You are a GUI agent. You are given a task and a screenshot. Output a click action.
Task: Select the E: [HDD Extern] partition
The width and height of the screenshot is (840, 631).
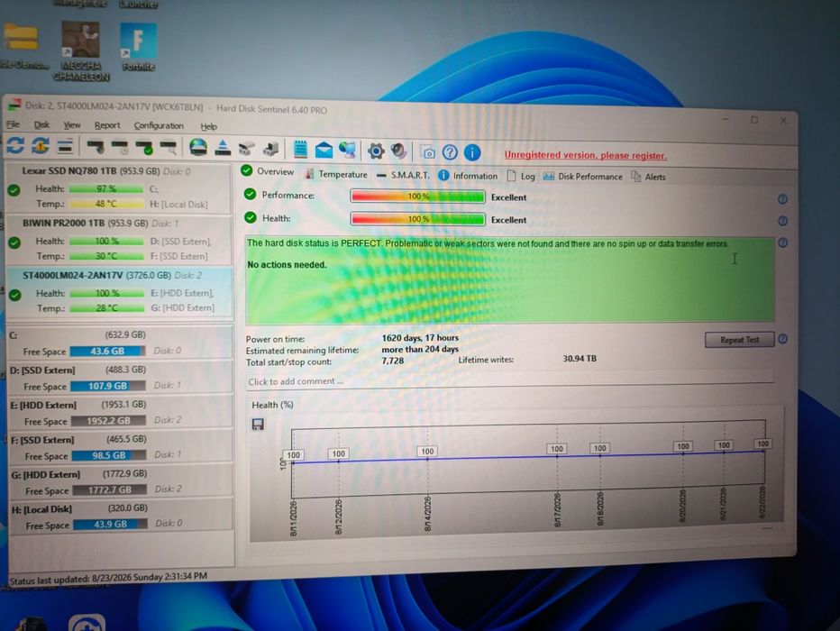tap(121, 413)
